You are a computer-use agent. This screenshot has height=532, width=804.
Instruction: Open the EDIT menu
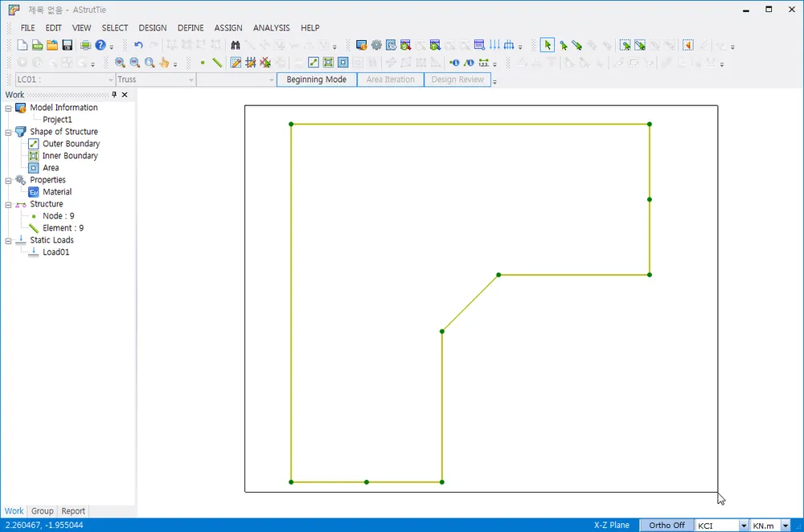coord(53,27)
